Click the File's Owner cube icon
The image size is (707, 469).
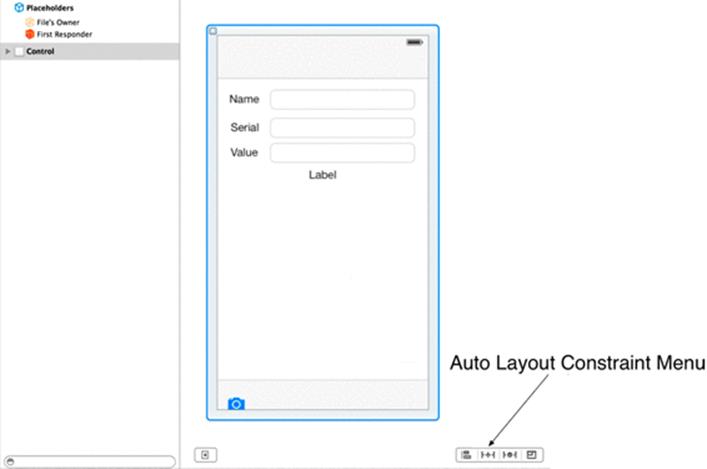[x=30, y=22]
